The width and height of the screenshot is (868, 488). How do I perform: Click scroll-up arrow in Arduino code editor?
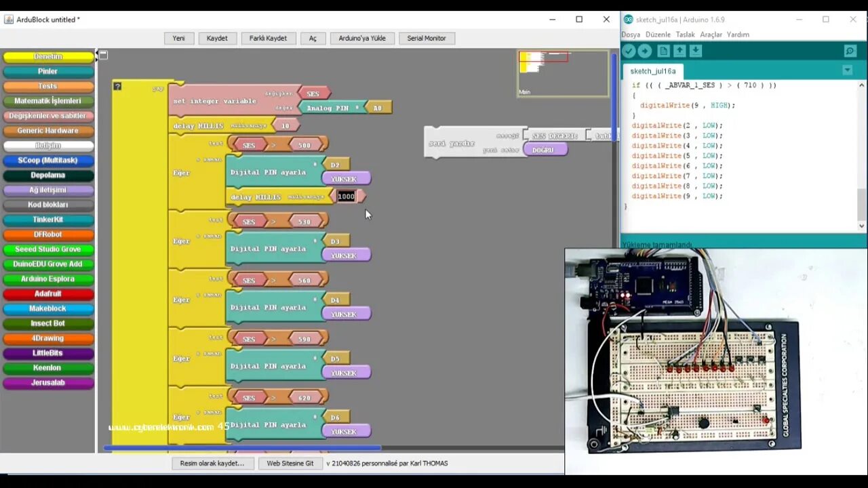point(862,85)
